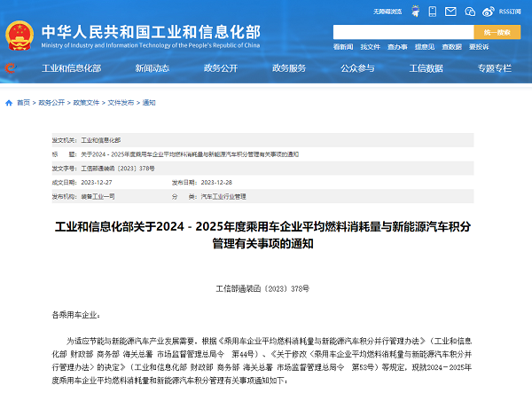Open the WeChat icon in header
This screenshot has width=532, height=393.
pos(470,12)
